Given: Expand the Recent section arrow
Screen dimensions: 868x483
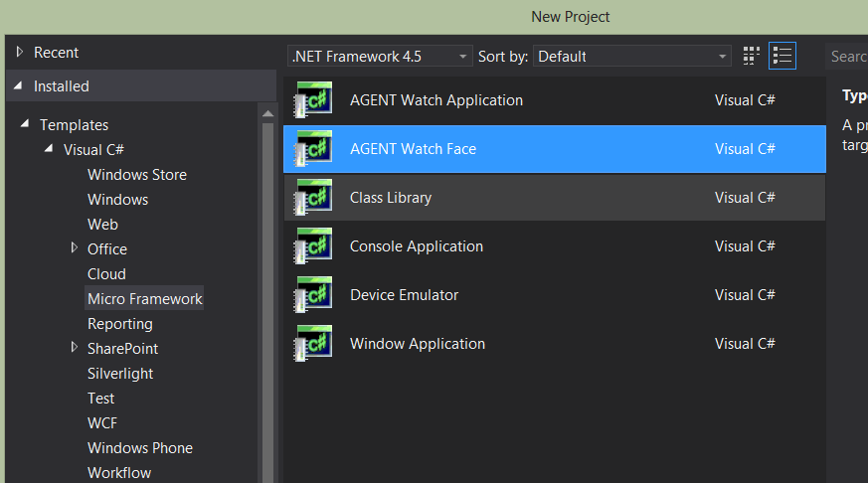Looking at the screenshot, I should pyautogui.click(x=20, y=52).
